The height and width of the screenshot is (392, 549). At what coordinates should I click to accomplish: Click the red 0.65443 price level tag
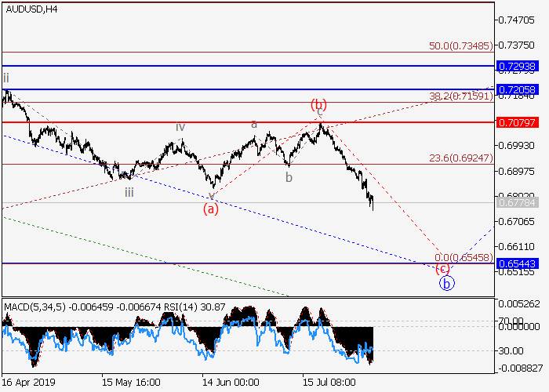(x=515, y=264)
